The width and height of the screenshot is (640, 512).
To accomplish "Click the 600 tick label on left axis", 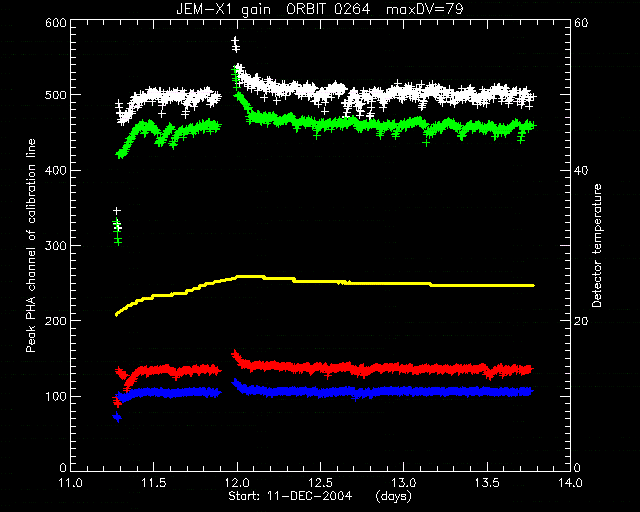I will pos(56,23).
